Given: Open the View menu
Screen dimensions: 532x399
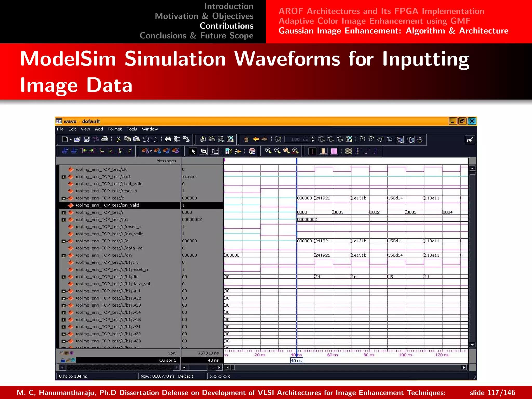Looking at the screenshot, I should 85,129.
